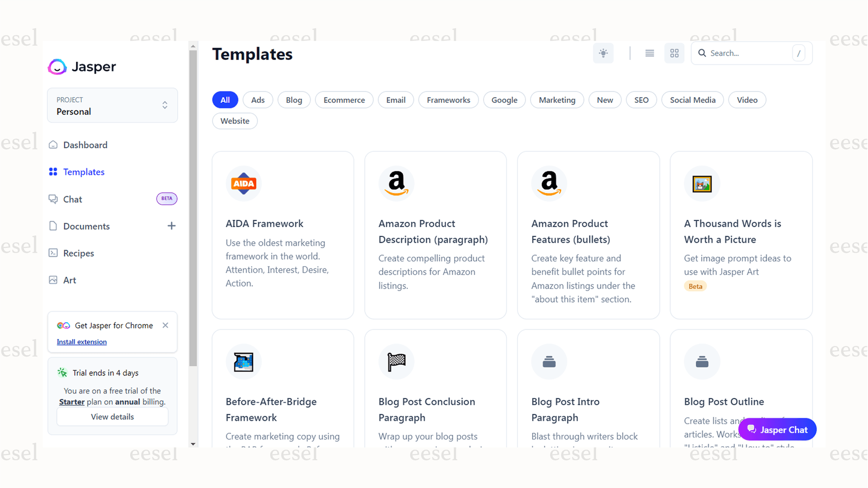Open the Art section in the sidebar
This screenshot has width=868, height=488.
(69, 280)
